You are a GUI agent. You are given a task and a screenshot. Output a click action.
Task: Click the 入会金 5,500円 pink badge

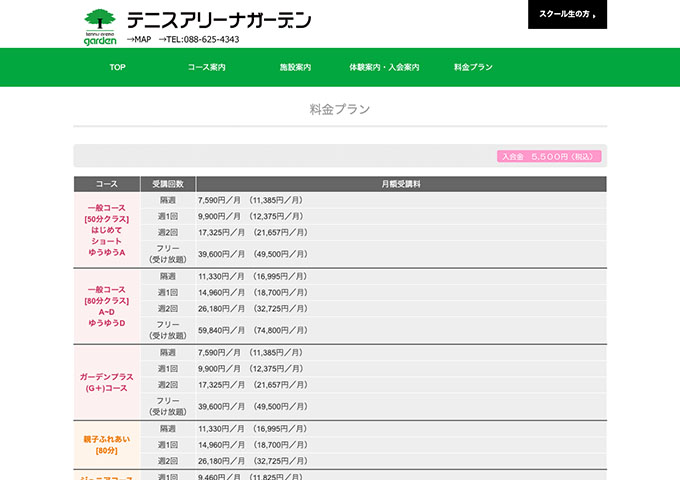tap(549, 157)
